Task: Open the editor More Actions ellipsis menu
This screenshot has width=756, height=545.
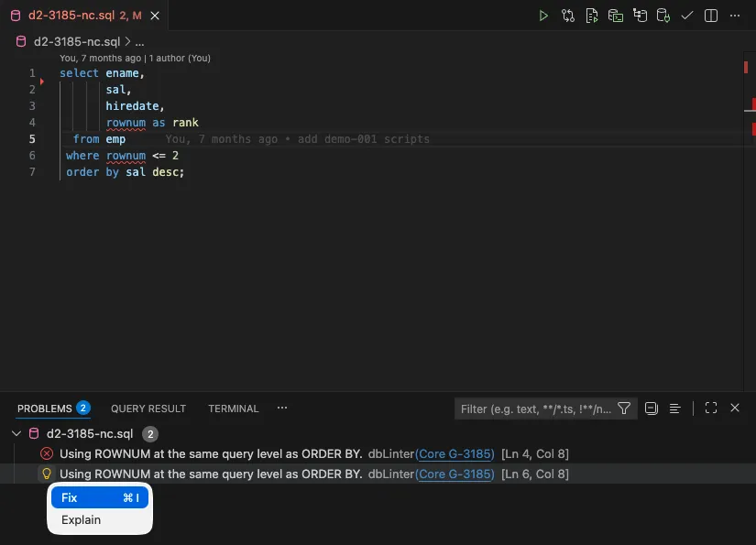Action: [735, 16]
